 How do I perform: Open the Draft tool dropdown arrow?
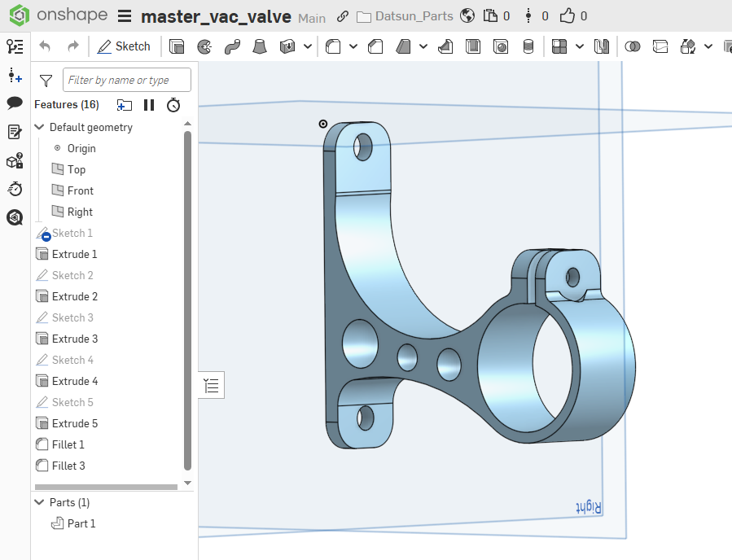coord(423,46)
